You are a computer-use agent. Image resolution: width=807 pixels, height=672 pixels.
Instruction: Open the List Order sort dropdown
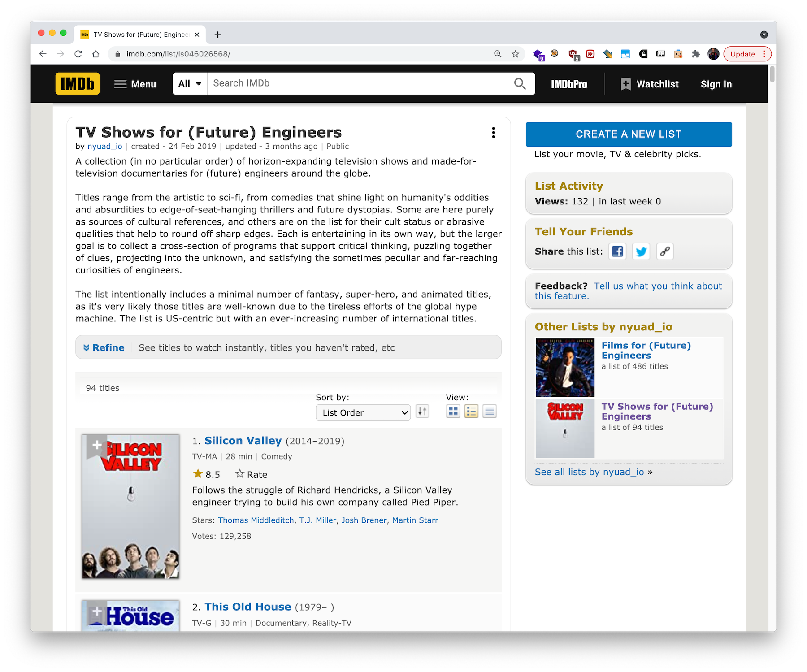[x=363, y=412]
